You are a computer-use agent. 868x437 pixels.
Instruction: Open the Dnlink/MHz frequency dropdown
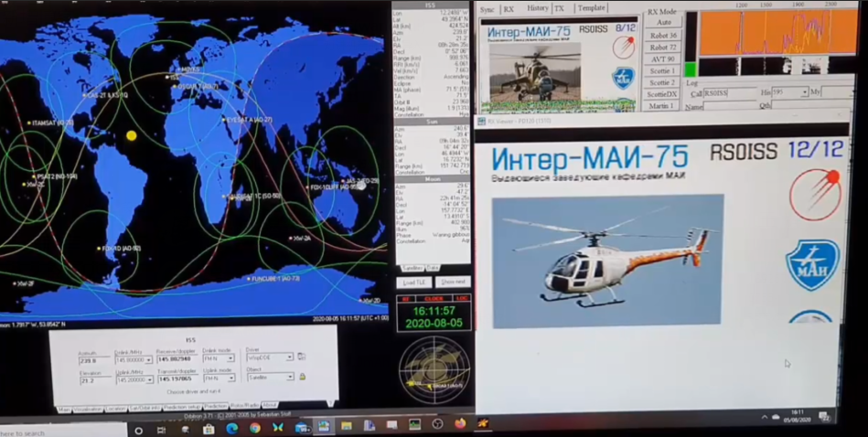point(148,360)
